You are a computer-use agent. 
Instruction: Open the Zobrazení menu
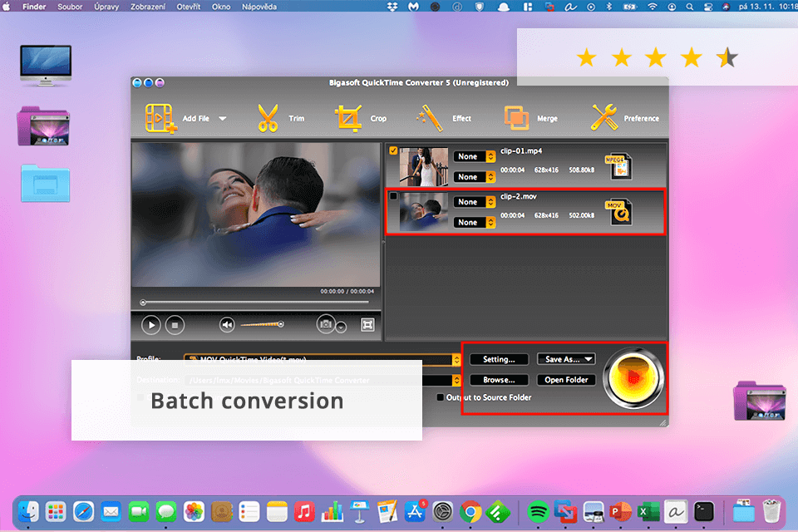[148, 7]
